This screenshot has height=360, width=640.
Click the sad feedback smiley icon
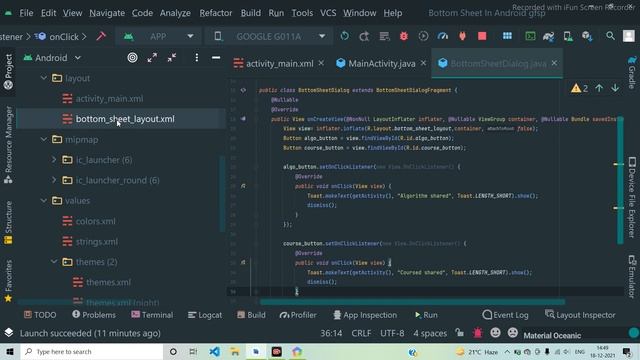pos(513,333)
